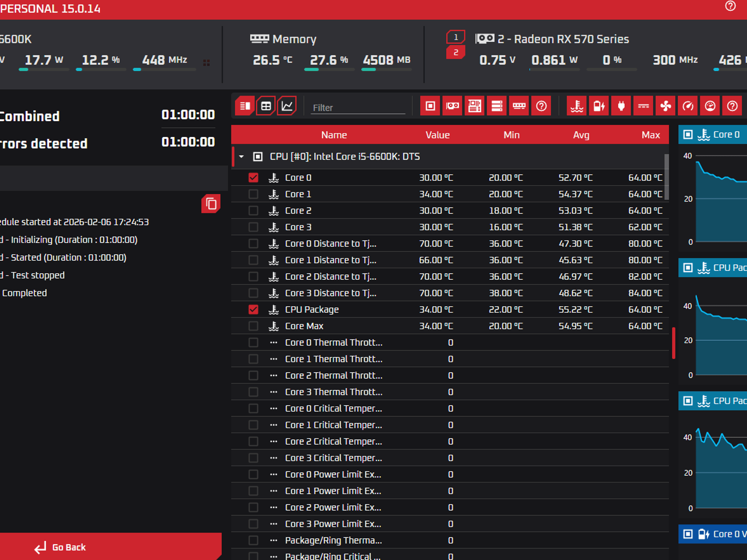Viewport: 747px width, 560px height.
Task: Filter by usage gauge icon
Action: (x=710, y=106)
